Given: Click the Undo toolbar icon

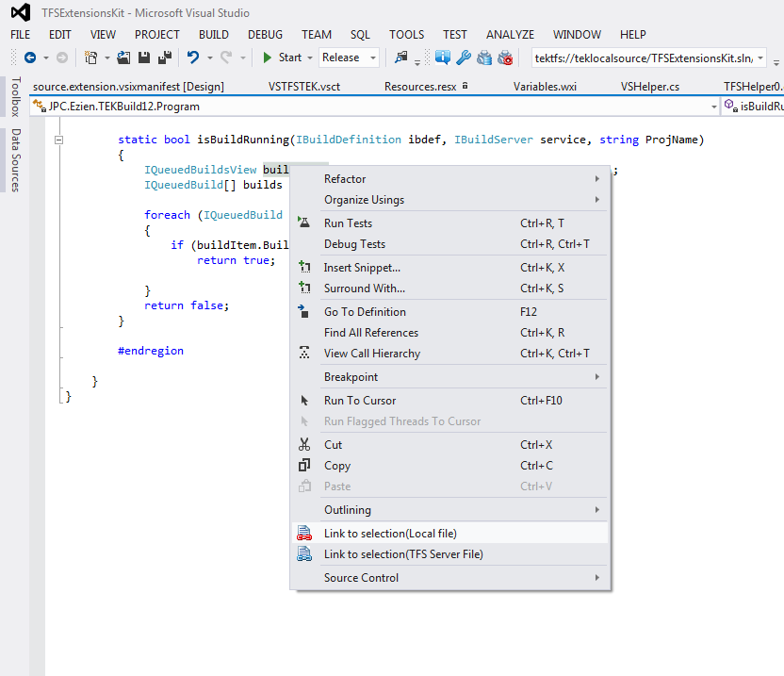Looking at the screenshot, I should click(193, 58).
